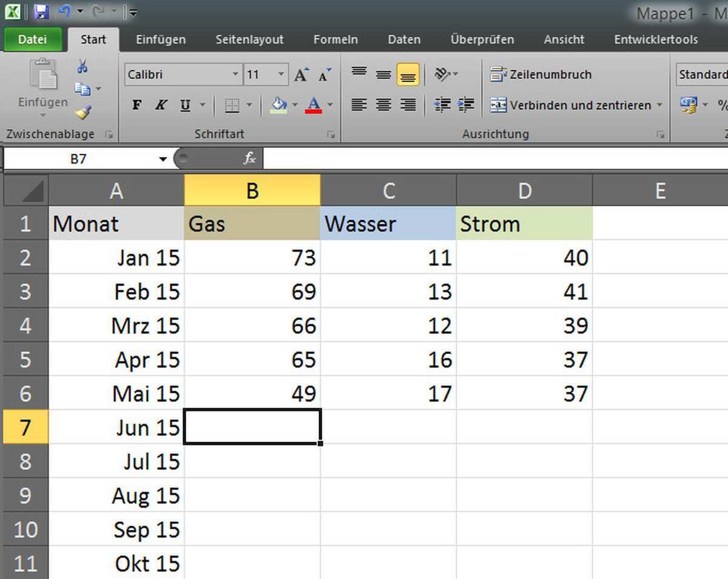728x579 pixels.
Task: Click the Save icon in quick access toolbar
Action: 41,12
